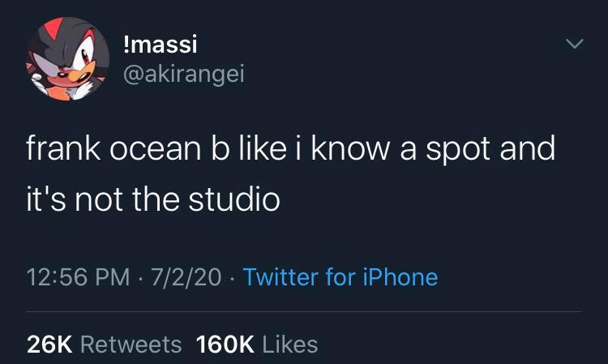Click the first line of tweet text
Viewport: 608px width, 364px height.
[x=290, y=152]
